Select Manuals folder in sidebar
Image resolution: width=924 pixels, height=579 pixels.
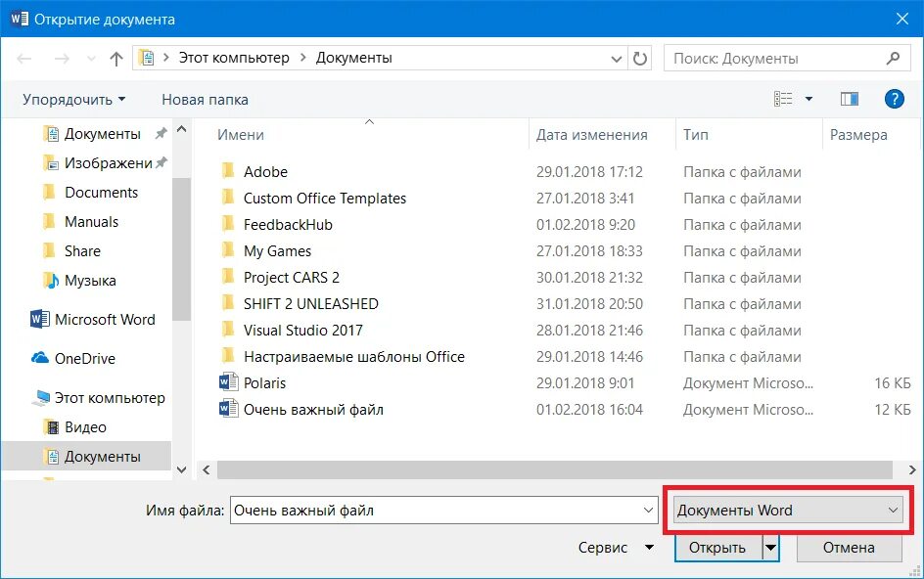click(x=91, y=221)
